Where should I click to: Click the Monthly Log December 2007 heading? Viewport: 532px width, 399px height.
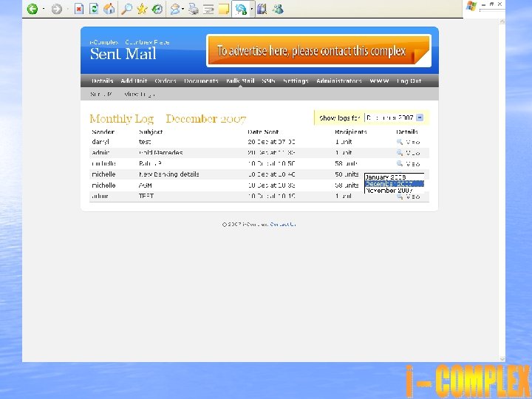tap(168, 118)
